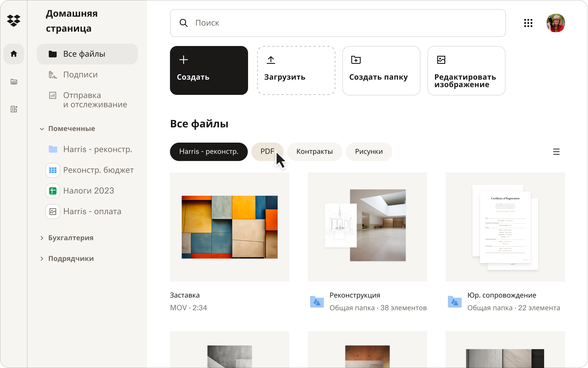Expand the Подрядчики section
Screen dimensions: 588x368
[x=42, y=259]
